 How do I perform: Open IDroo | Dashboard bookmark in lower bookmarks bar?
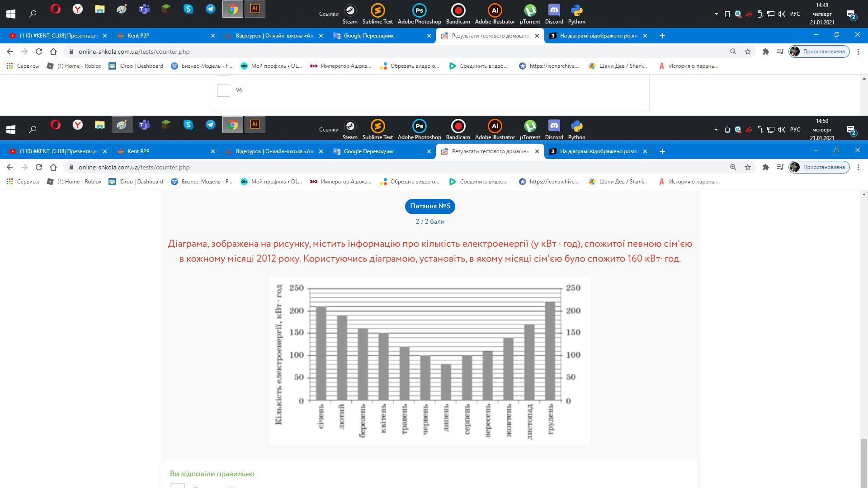(136, 182)
